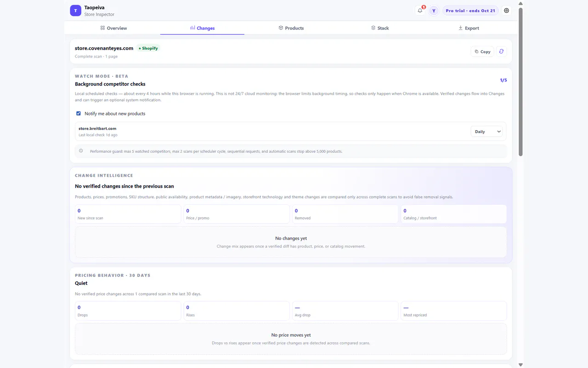
Task: Switch to the Overview tab
Action: pyautogui.click(x=113, y=28)
